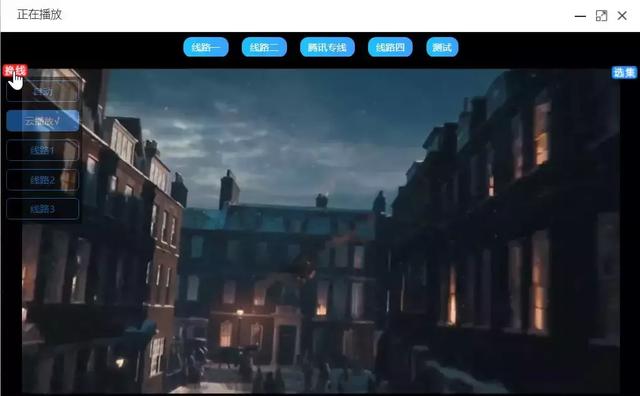Pick 线路2 from the left panel
Viewport: 640px width, 396px height.
point(43,180)
